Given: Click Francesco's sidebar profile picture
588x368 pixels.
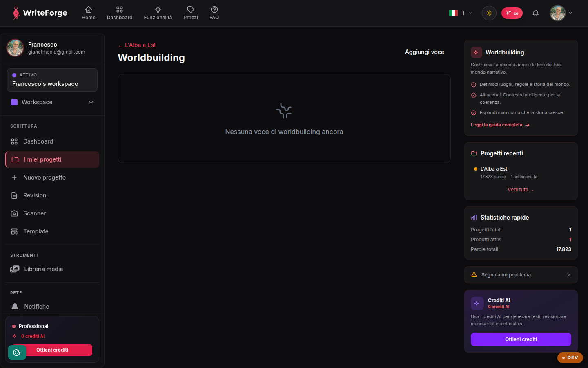Looking at the screenshot, I should tap(15, 48).
